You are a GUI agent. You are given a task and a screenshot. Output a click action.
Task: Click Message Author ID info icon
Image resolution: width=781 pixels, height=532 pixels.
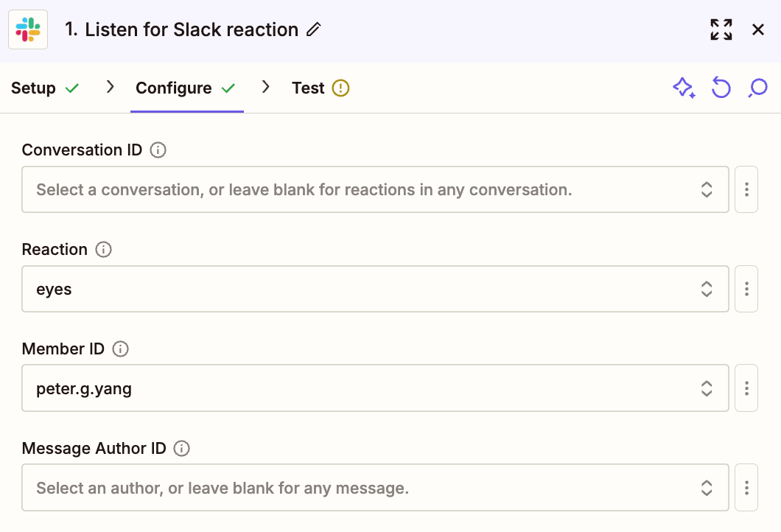coord(181,448)
